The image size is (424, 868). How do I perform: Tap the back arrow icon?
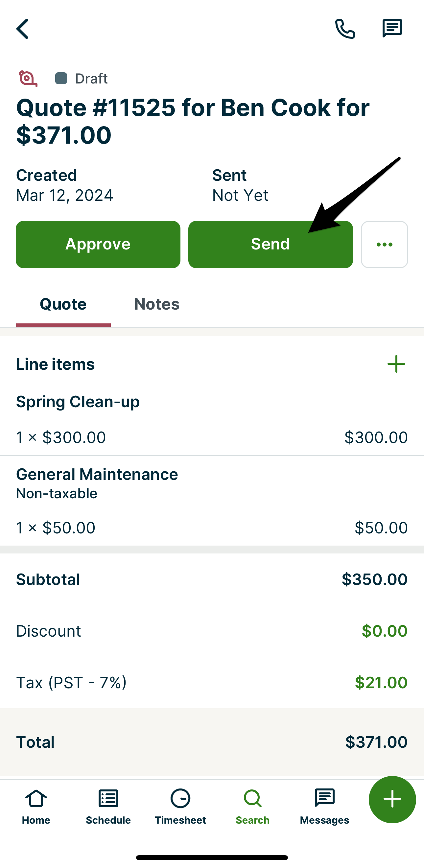coord(22,29)
